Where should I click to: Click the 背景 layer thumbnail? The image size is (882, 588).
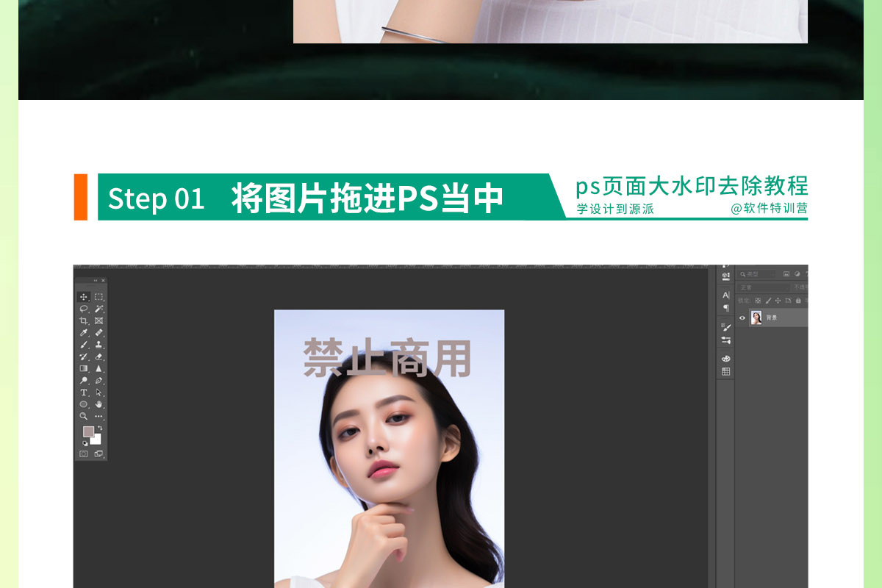point(756,318)
